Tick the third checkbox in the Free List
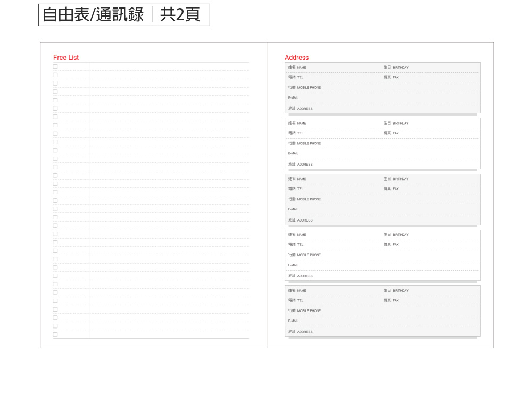Viewport: 532px width, 418px height. tap(55, 84)
